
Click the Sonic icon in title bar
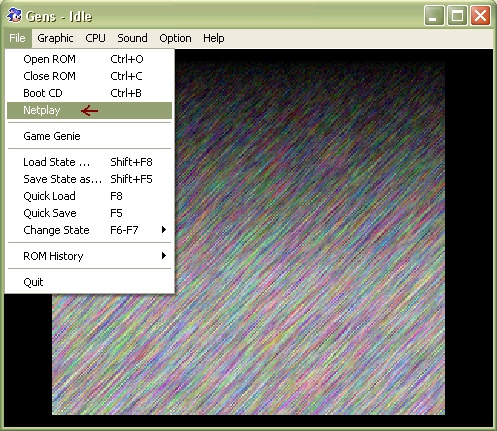tap(14, 16)
